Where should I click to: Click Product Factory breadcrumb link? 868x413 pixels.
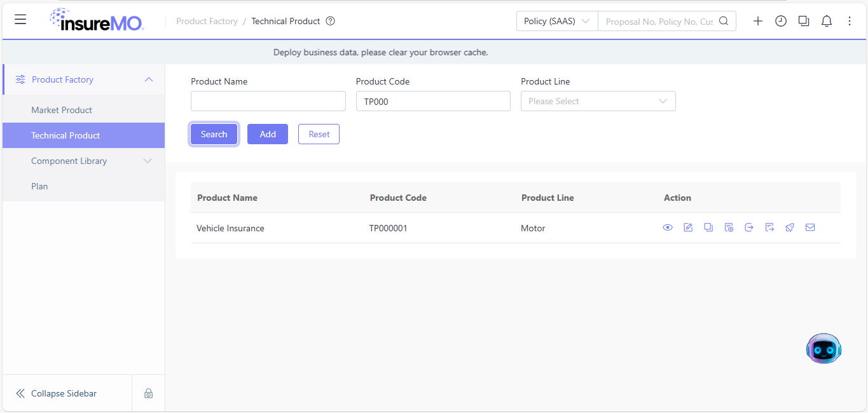[x=207, y=21]
